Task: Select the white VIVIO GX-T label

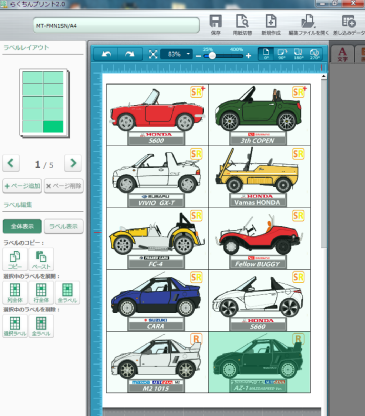Action: coord(157,177)
